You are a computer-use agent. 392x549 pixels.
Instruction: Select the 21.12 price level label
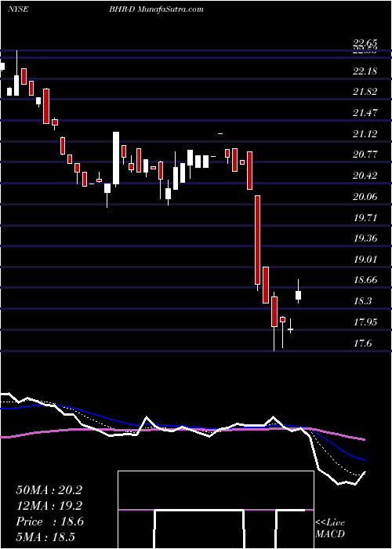[365, 134]
